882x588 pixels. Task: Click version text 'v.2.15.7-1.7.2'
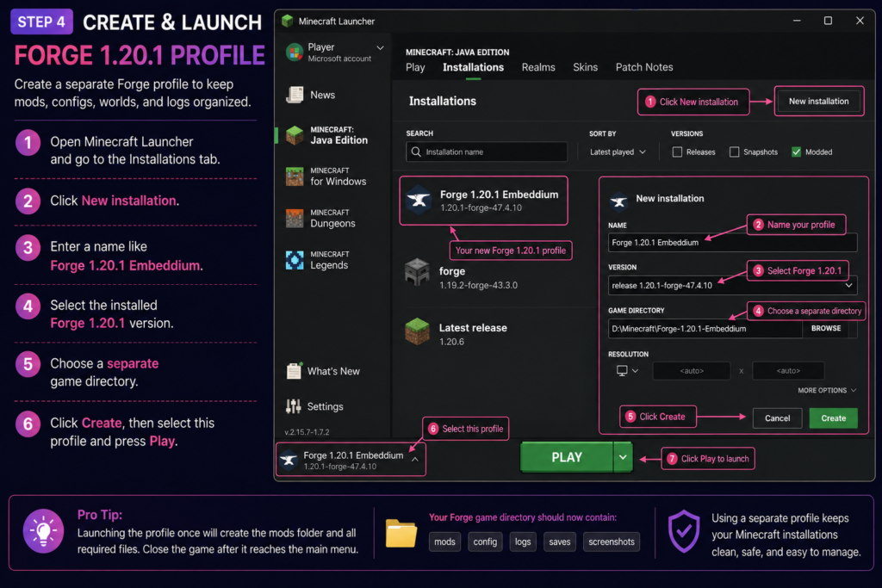click(307, 432)
